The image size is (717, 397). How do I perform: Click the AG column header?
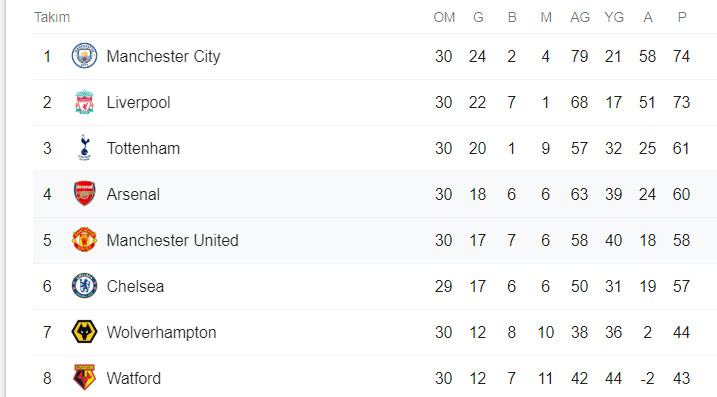pos(580,17)
